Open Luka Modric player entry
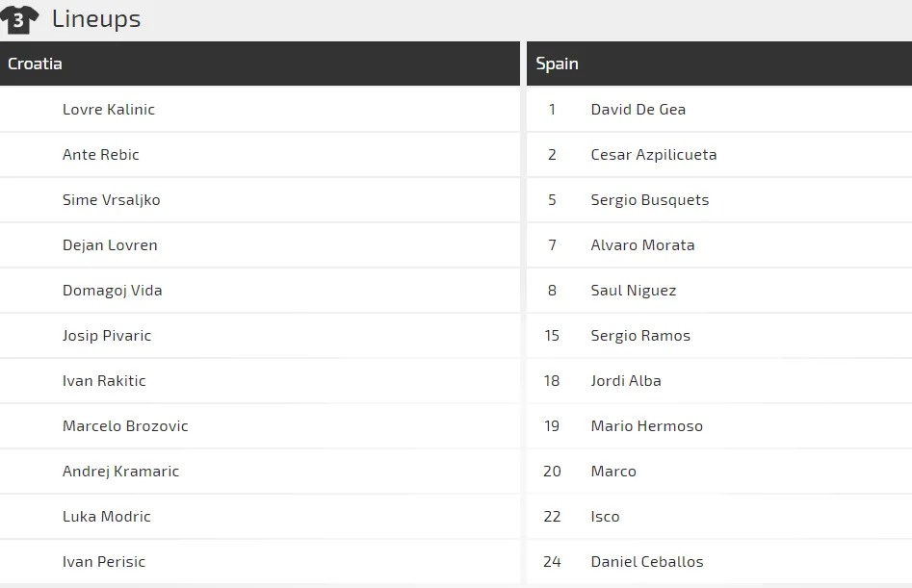The width and height of the screenshot is (912, 588). click(x=107, y=517)
